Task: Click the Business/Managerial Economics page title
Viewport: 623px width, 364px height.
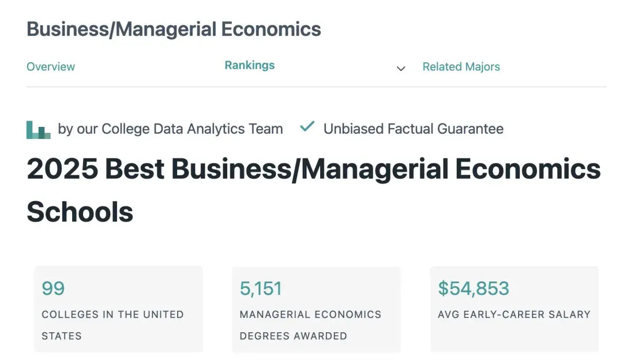Action: pyautogui.click(x=174, y=29)
